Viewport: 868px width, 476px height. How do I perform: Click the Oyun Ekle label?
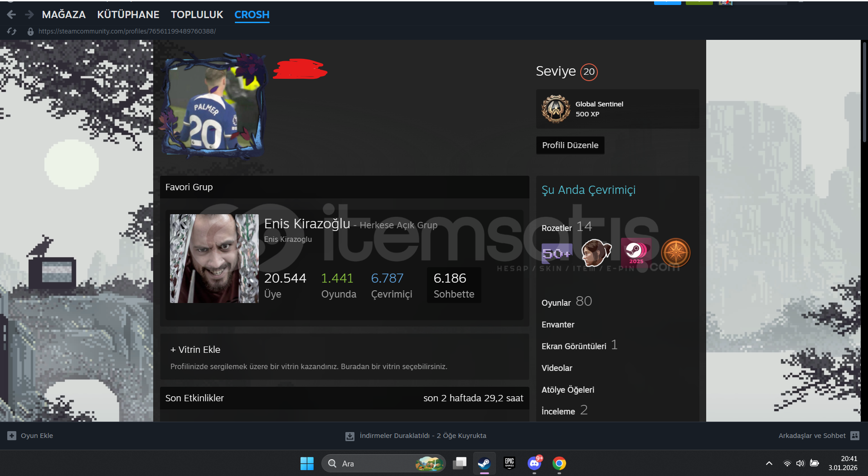click(37, 436)
